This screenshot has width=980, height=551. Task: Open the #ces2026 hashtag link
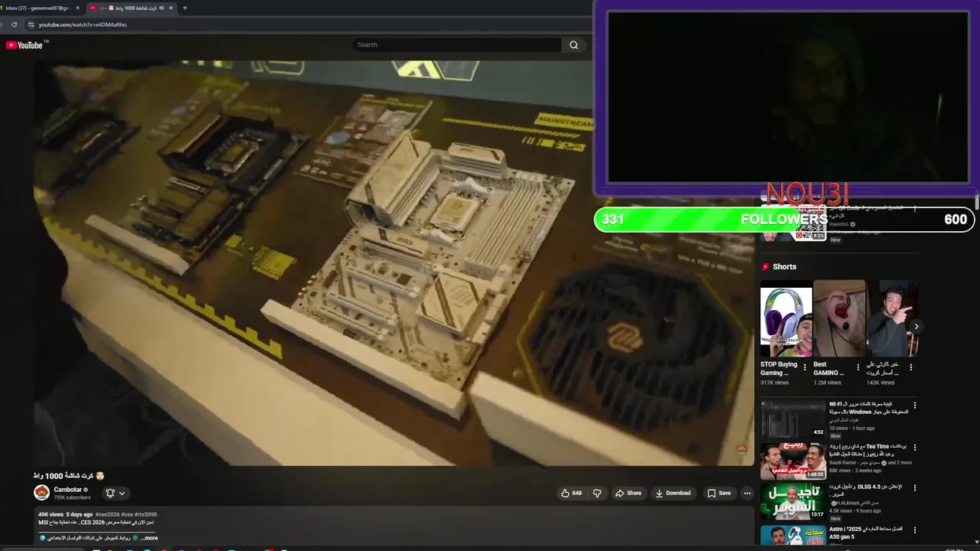pos(107,514)
